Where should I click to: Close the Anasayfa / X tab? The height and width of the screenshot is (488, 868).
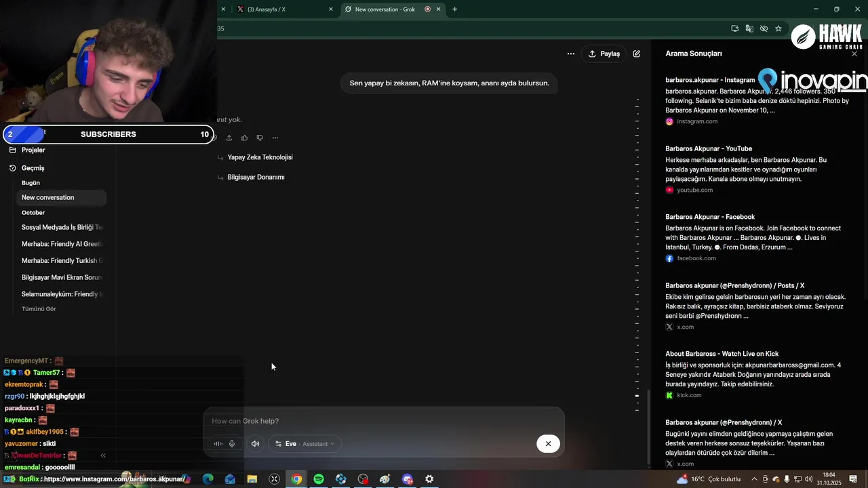pyautogui.click(x=331, y=9)
